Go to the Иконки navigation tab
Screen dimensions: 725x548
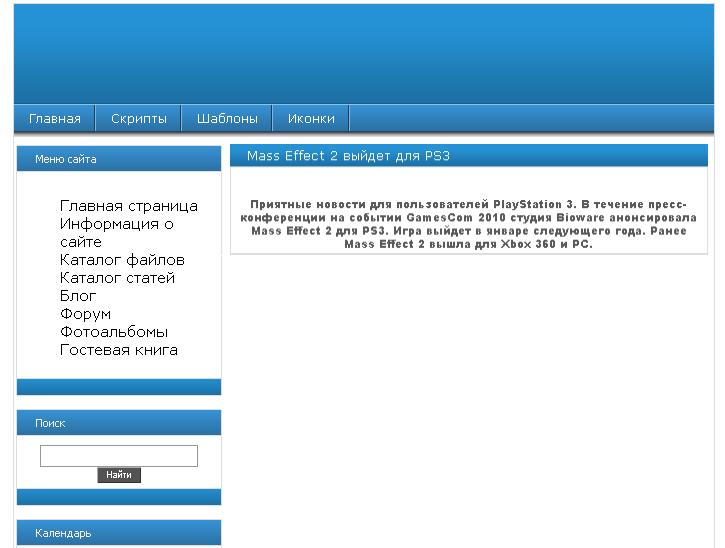click(311, 119)
